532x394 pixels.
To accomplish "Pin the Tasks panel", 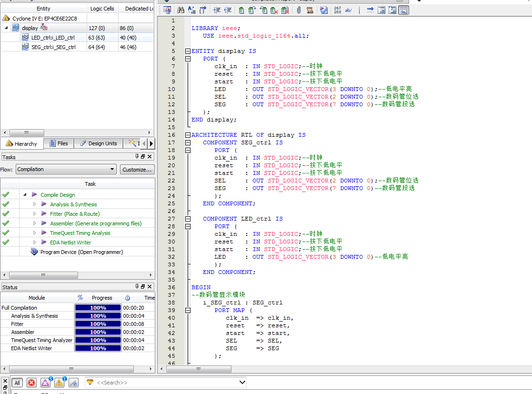I will click(137, 156).
